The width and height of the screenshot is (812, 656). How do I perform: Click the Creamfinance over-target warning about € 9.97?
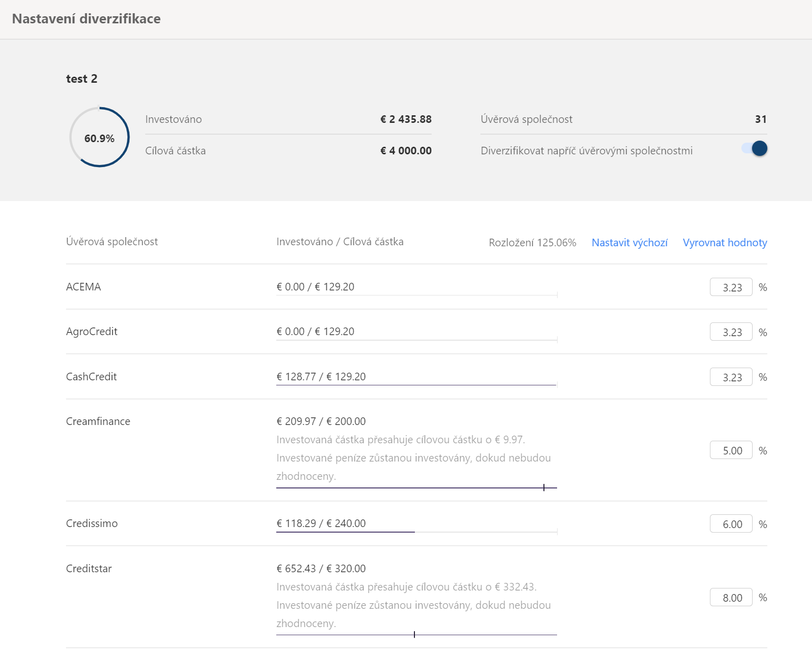click(x=413, y=458)
